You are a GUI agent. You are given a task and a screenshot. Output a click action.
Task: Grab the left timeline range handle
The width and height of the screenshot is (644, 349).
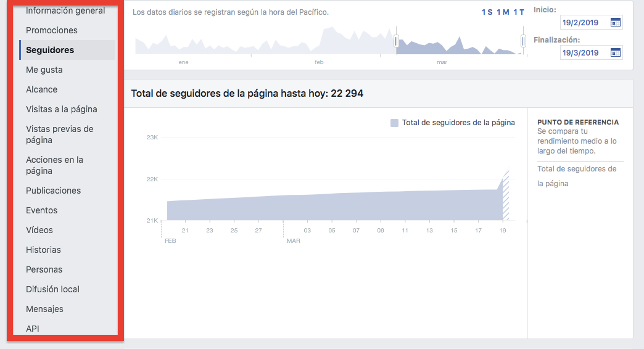pyautogui.click(x=397, y=41)
